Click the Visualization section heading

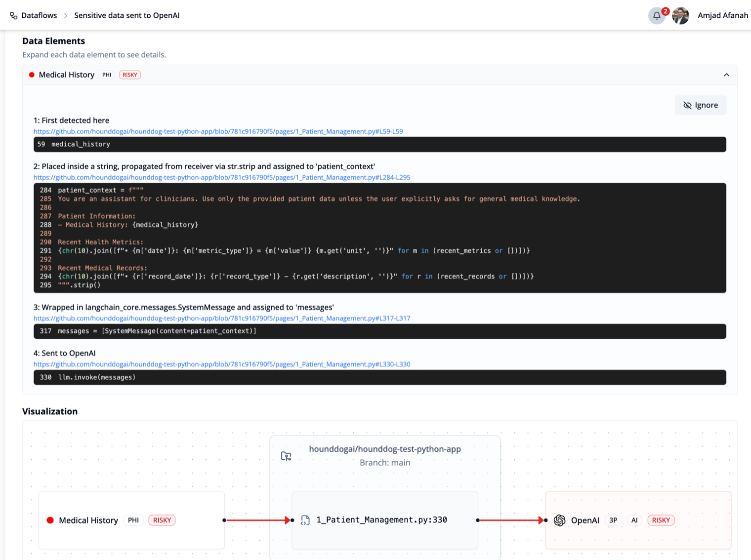pos(50,411)
